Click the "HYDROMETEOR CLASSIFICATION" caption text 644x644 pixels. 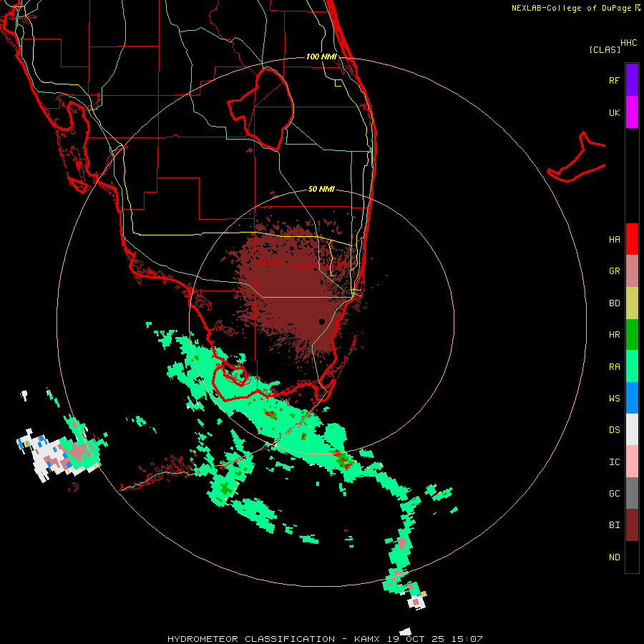pyautogui.click(x=251, y=639)
